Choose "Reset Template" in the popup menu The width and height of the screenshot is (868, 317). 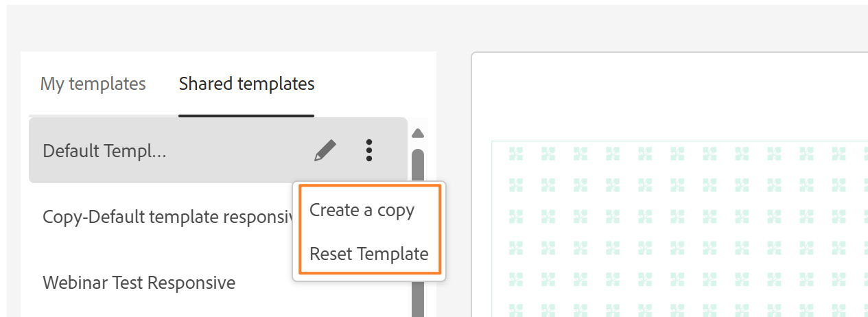click(368, 254)
